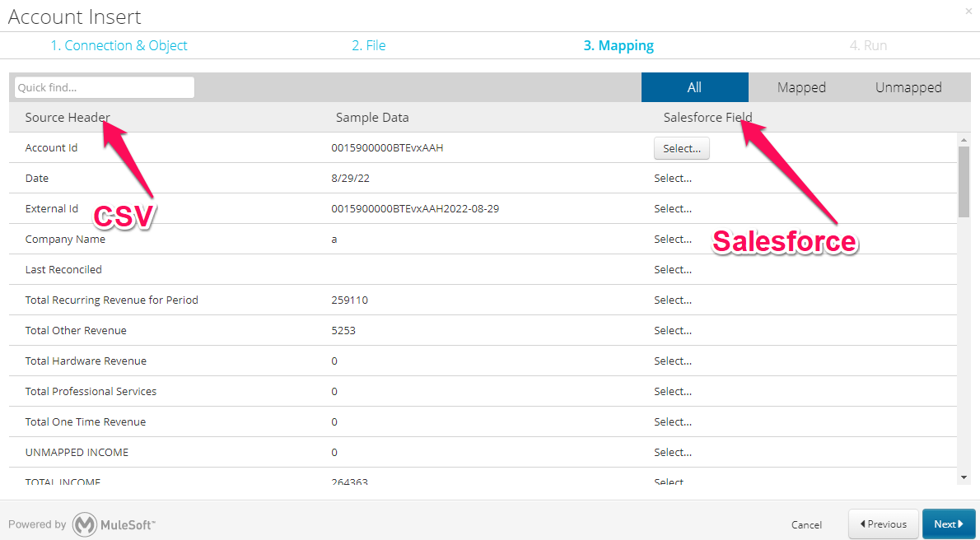Click sample value 0015900000BTEvxAAH

(x=388, y=148)
